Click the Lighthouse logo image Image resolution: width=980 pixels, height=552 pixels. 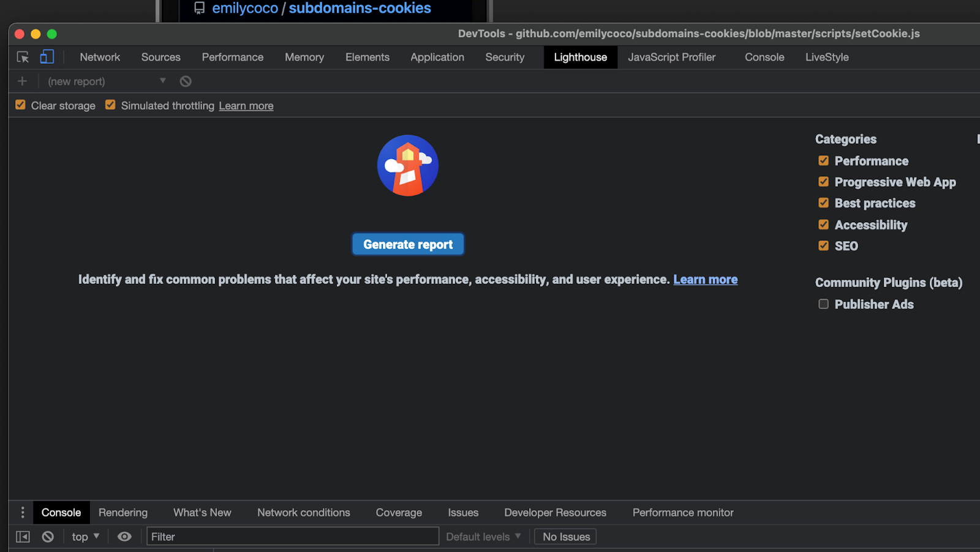click(x=408, y=165)
